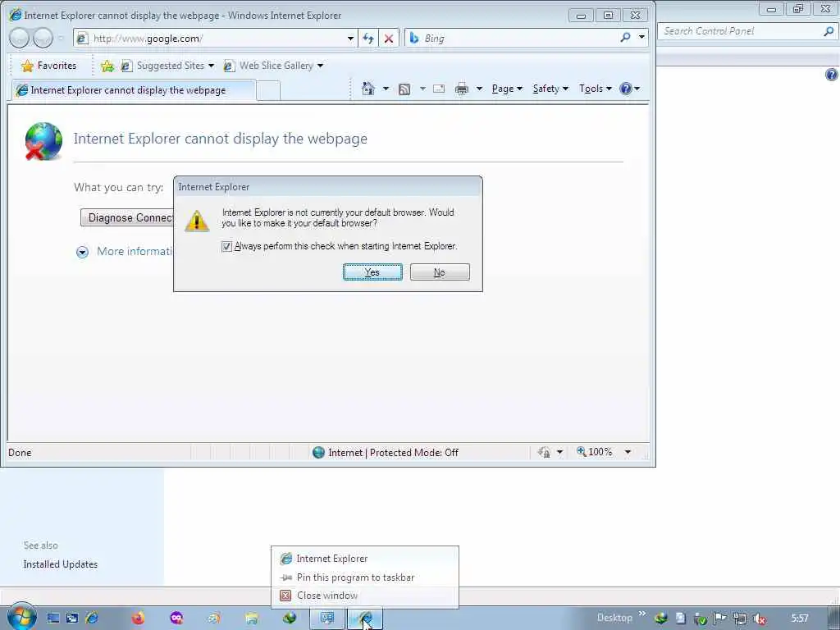
Task: Open the folder icon in taskbar
Action: 251,619
